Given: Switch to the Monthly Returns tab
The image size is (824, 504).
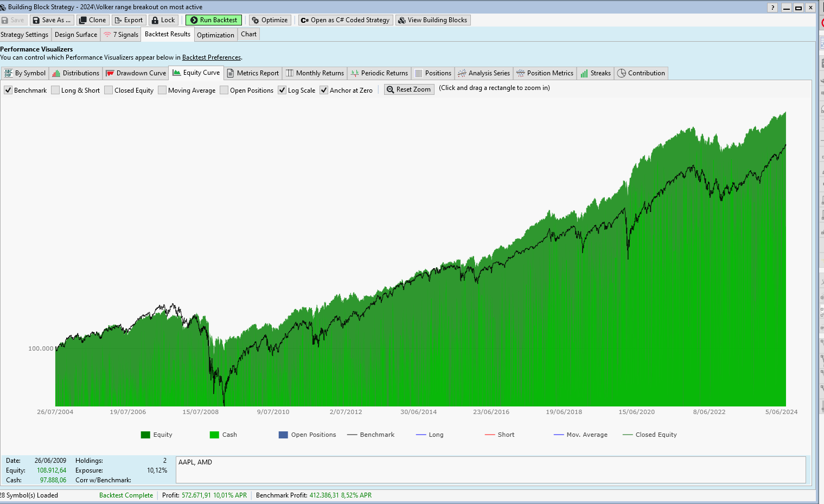Looking at the screenshot, I should coord(315,73).
